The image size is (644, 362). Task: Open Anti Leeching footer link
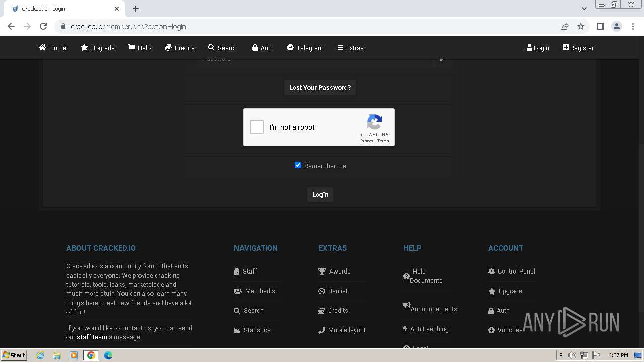click(426, 329)
